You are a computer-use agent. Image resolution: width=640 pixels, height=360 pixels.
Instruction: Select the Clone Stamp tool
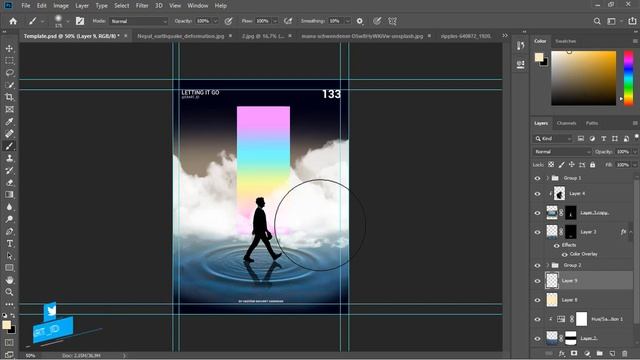point(9,158)
